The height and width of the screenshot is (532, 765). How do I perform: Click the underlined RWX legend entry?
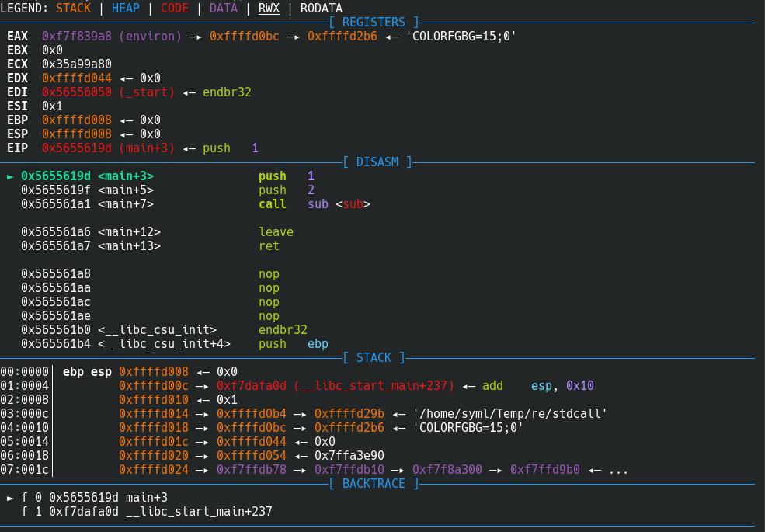click(269, 9)
